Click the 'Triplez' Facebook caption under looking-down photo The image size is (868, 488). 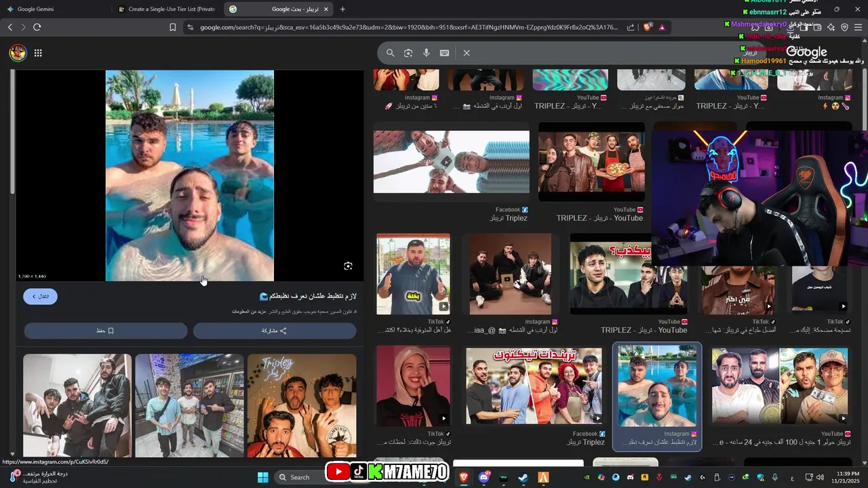tap(509, 218)
